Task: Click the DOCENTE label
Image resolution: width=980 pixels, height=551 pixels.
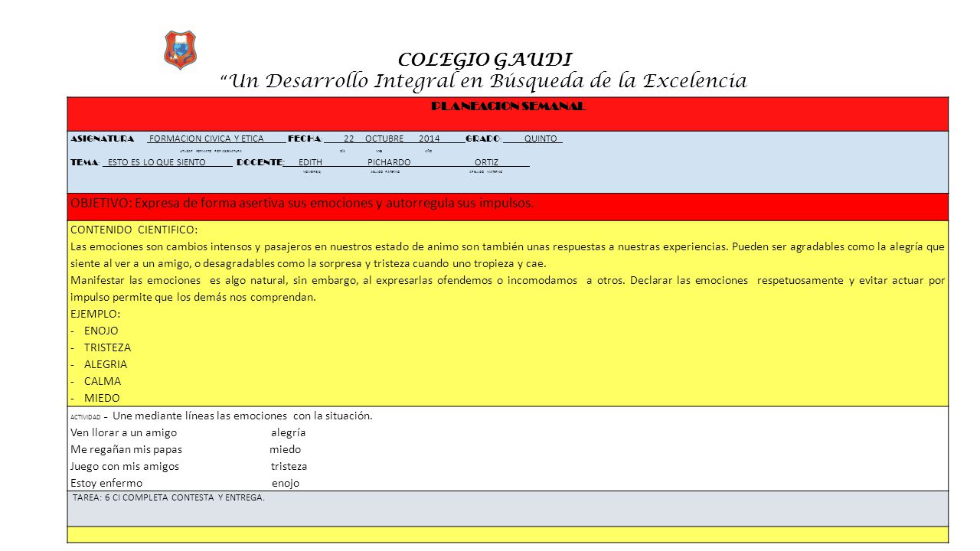Action: [x=260, y=163]
